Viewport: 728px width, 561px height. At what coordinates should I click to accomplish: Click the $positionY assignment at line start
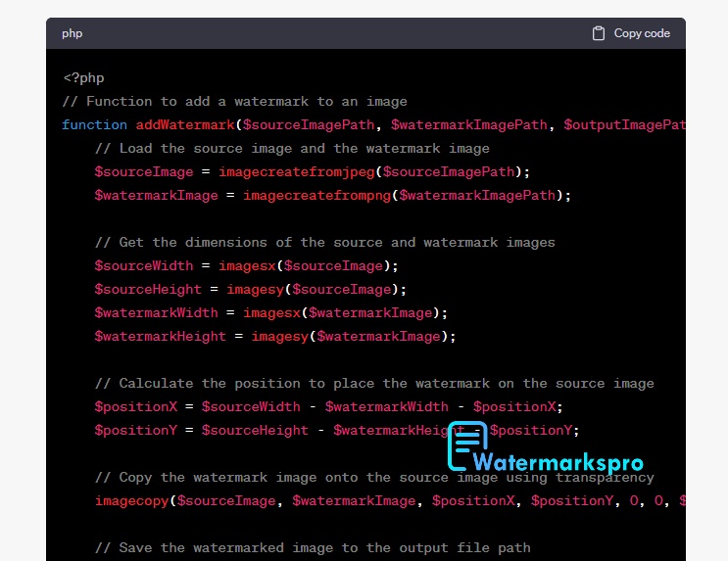136,430
